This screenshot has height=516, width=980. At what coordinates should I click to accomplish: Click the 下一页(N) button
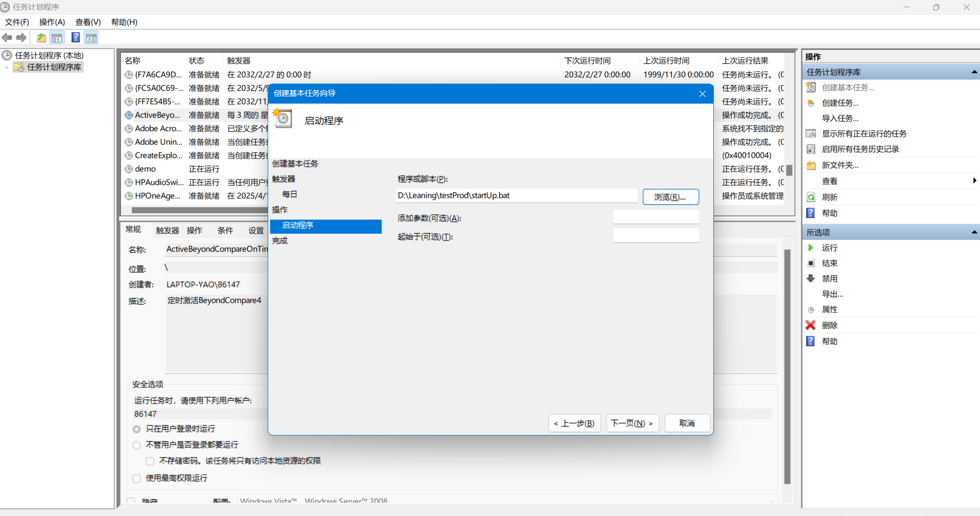pos(632,423)
